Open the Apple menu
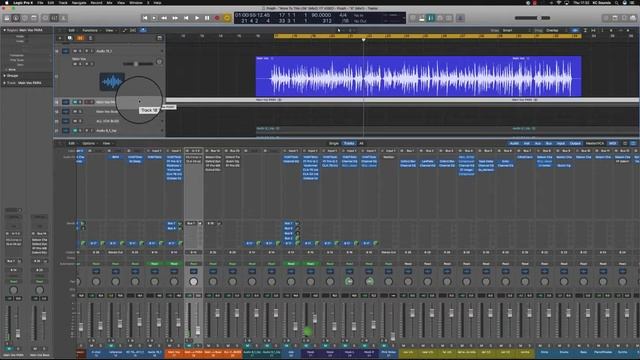The image size is (640, 360). pos(6,2)
